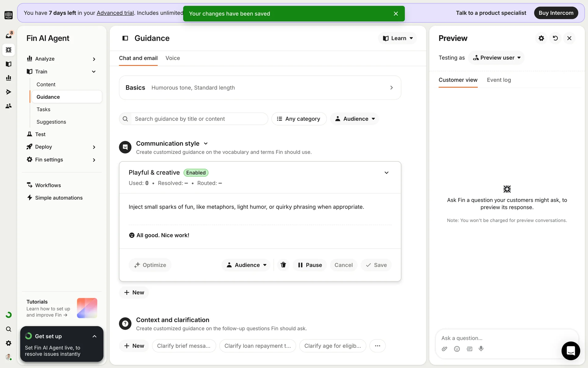Open the Any category filter dropdown

click(299, 119)
